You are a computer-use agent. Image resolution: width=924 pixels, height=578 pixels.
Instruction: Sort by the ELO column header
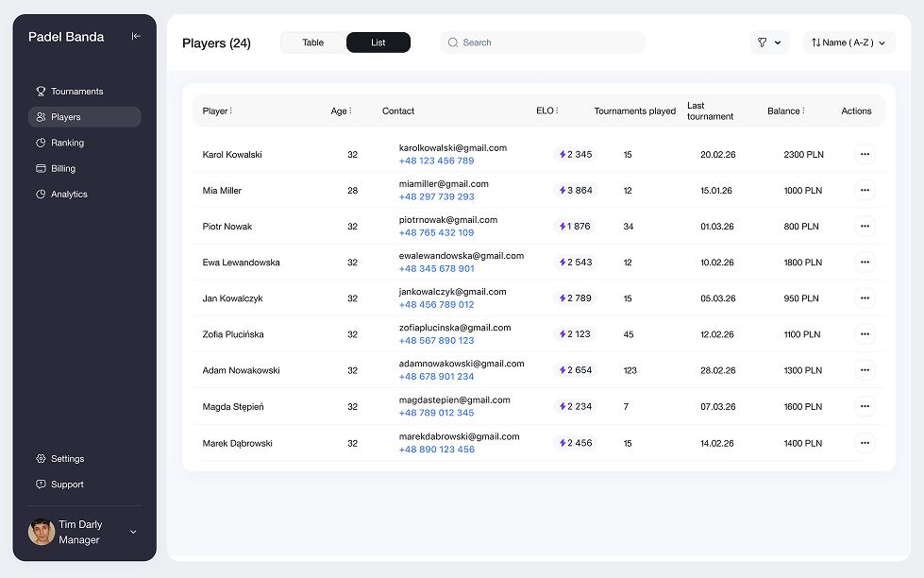tap(546, 110)
